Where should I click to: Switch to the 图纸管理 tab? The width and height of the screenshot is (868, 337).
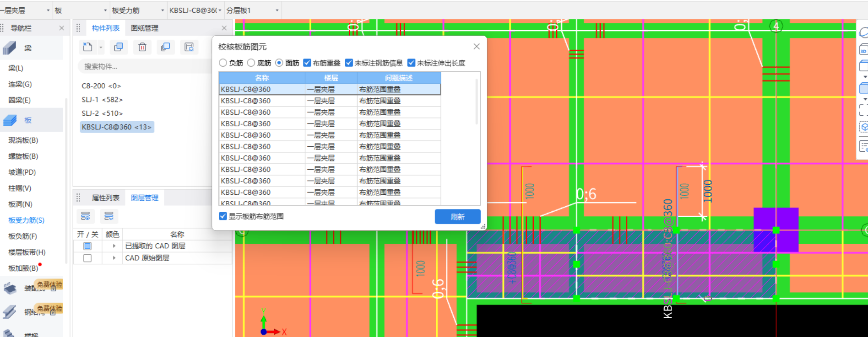(x=145, y=28)
